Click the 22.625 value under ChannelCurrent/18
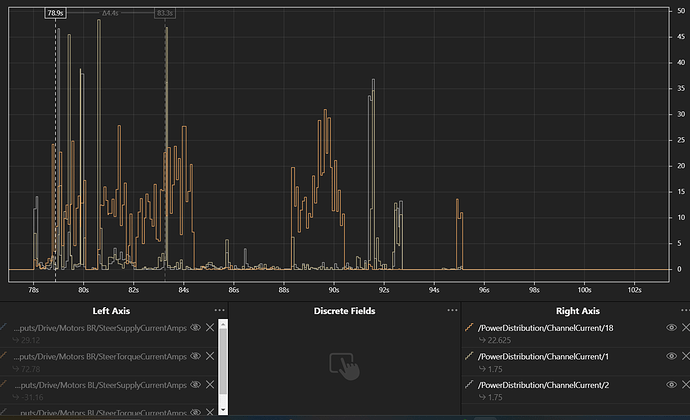The image size is (690, 420). (x=499, y=340)
